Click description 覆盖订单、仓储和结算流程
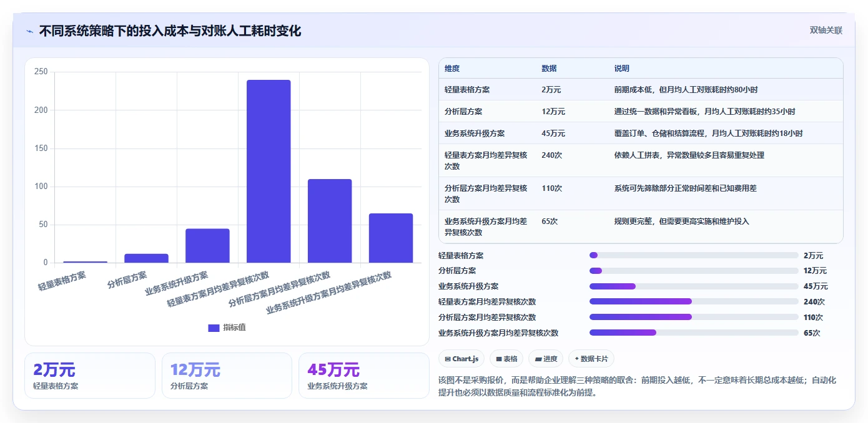The width and height of the screenshot is (868, 423). tap(708, 134)
